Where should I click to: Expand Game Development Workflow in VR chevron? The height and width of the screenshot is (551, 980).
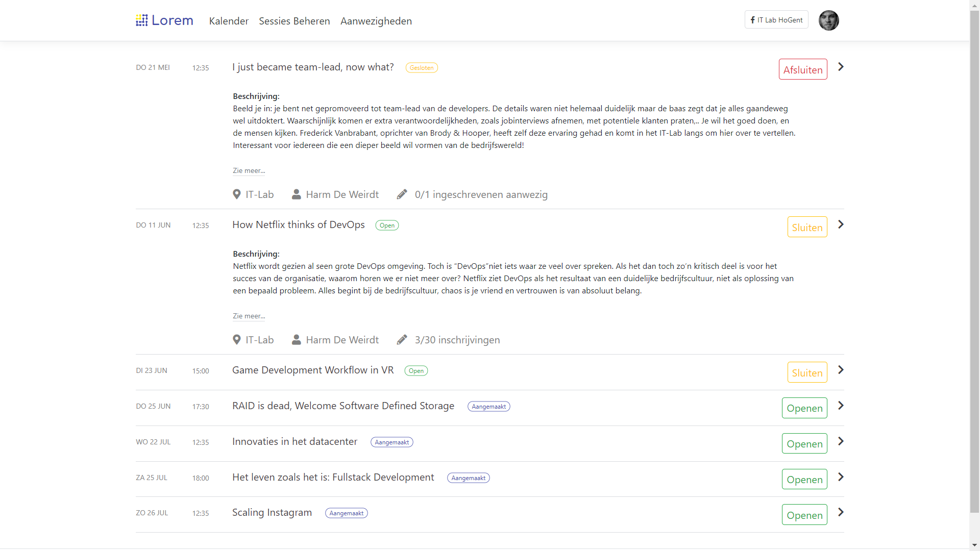(841, 370)
